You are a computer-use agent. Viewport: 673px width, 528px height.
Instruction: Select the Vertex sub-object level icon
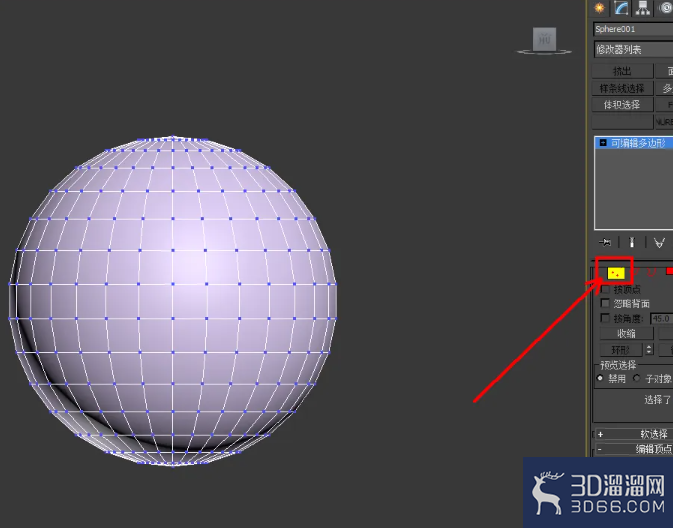616,273
